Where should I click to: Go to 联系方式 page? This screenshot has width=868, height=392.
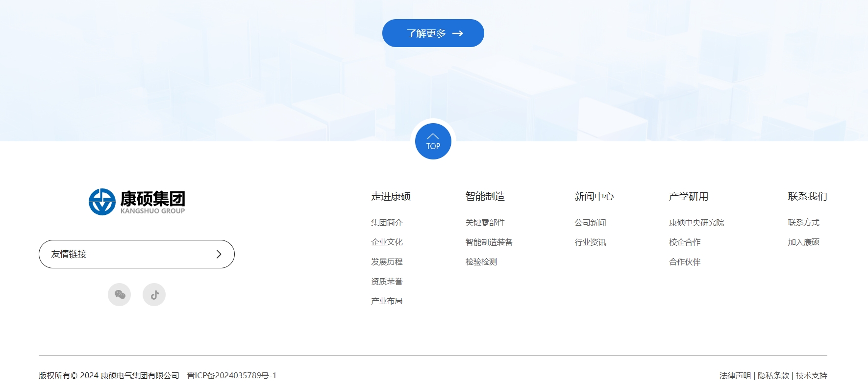[803, 223]
